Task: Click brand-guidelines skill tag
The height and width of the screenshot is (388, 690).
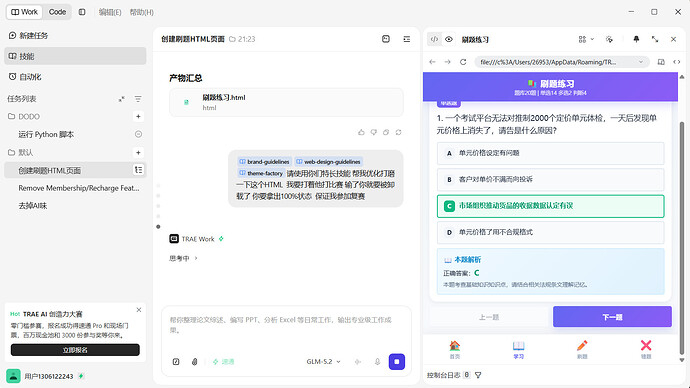Action: [x=264, y=161]
